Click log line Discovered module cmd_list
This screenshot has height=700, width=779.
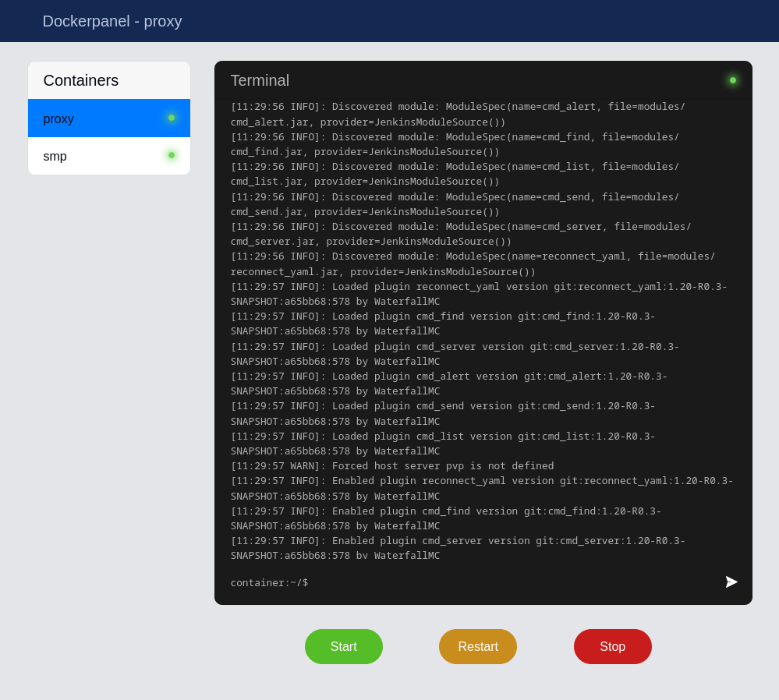[x=455, y=174]
